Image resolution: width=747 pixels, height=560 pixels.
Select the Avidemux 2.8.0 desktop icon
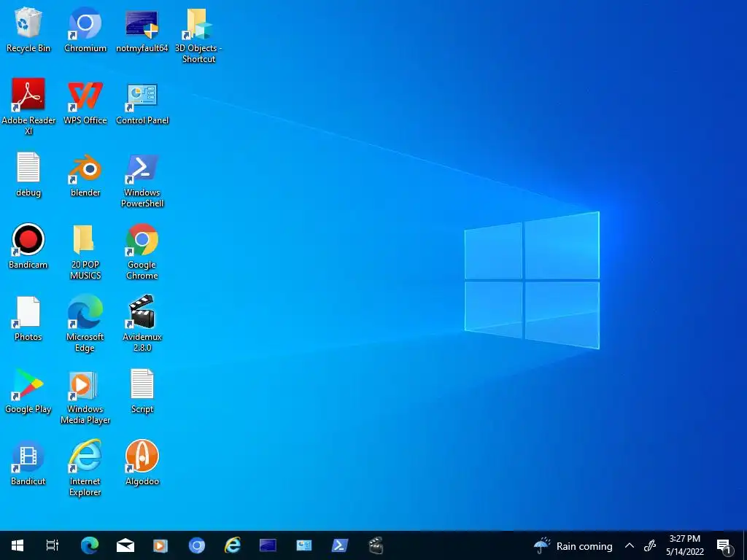pos(142,324)
